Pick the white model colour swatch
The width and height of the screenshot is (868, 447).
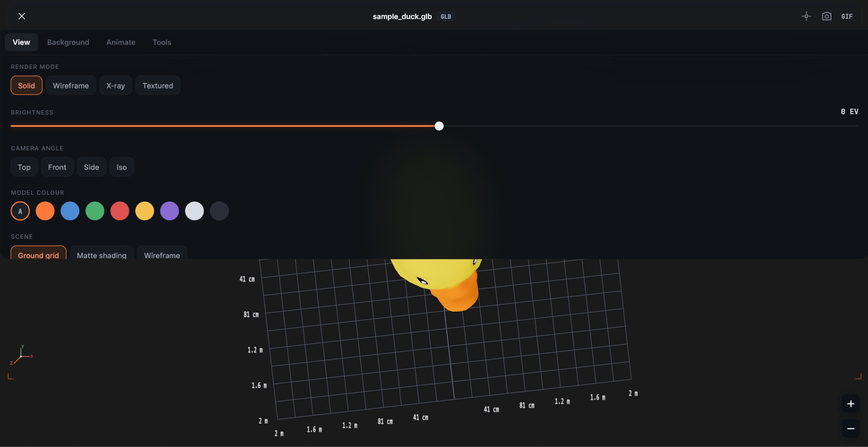195,211
